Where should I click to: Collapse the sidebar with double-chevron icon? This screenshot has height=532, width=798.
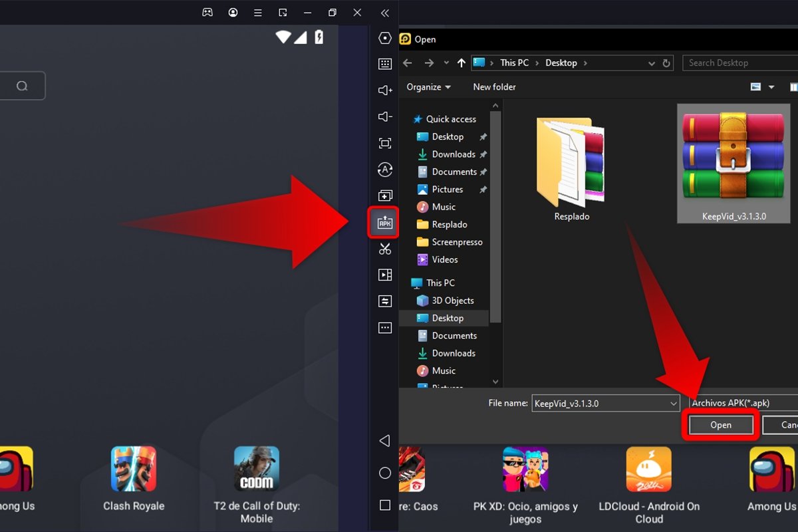385,13
